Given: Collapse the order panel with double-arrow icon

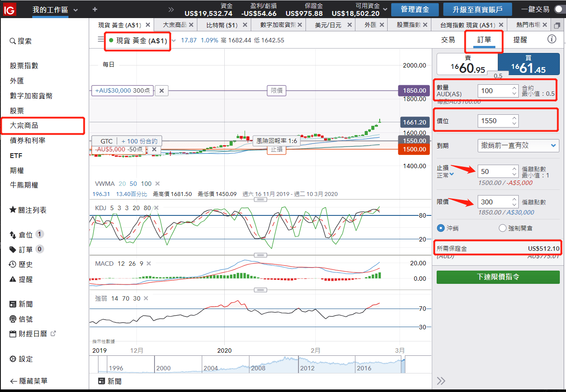Looking at the screenshot, I should 441,381.
